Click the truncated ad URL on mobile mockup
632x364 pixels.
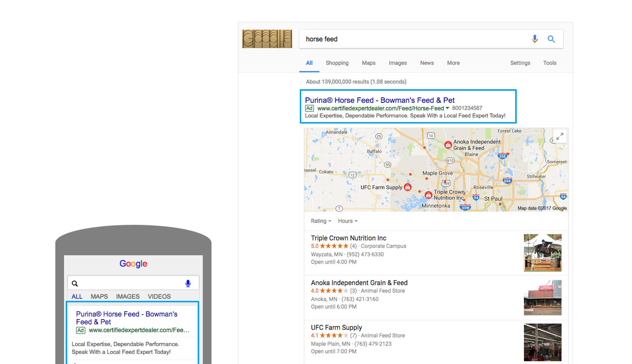tap(139, 330)
